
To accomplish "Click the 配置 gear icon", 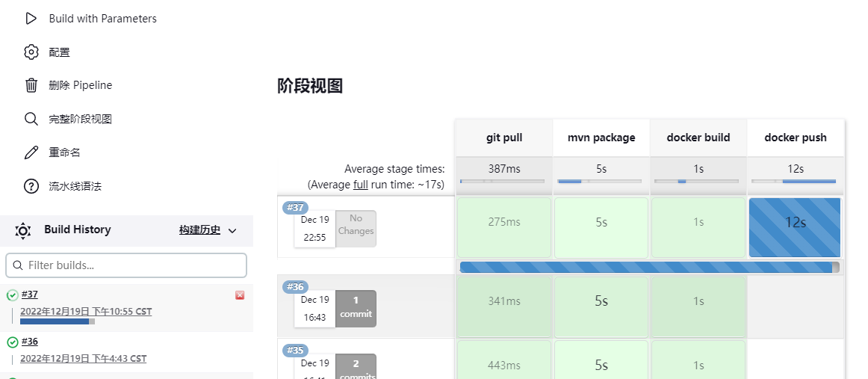I will tap(31, 52).
